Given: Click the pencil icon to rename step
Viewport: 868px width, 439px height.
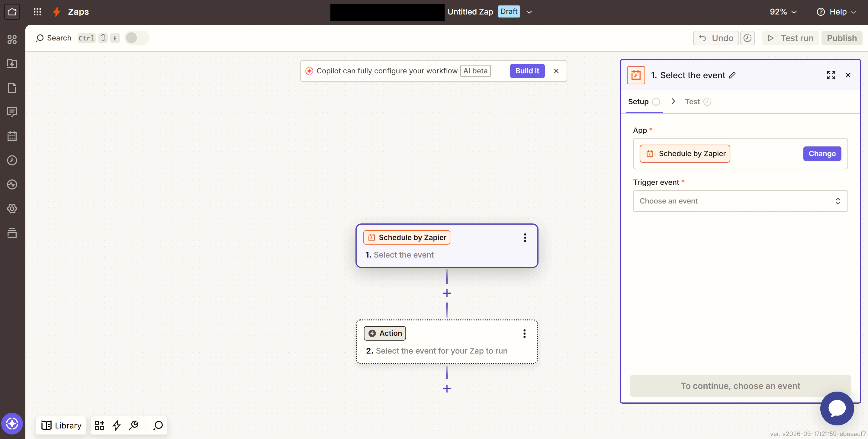Looking at the screenshot, I should click(x=732, y=75).
